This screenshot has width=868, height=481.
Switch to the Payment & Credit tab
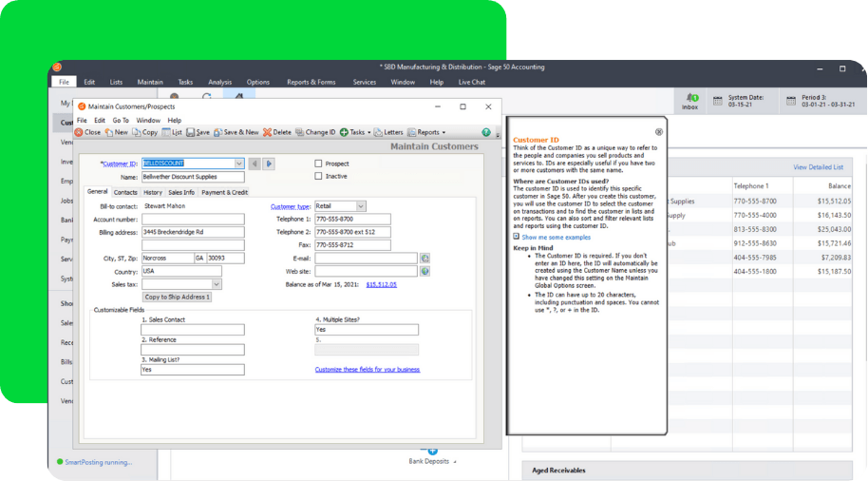[224, 193]
